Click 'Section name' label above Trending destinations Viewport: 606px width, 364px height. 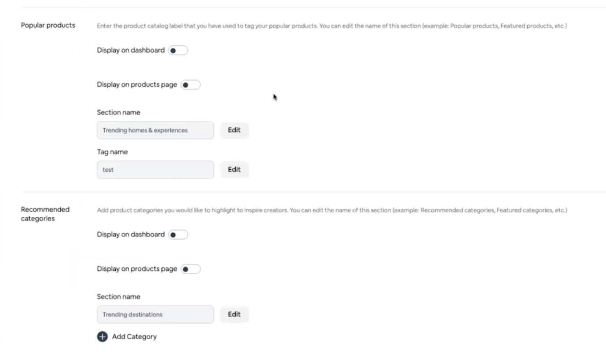pyautogui.click(x=119, y=297)
